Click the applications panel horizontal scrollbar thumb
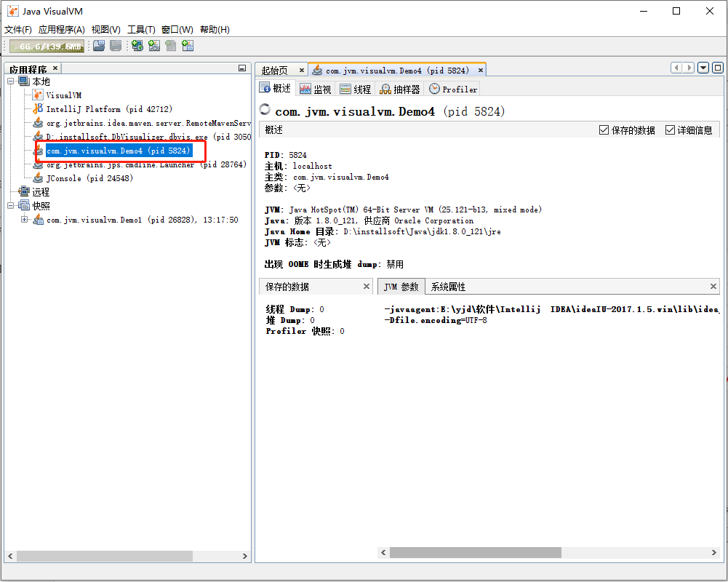The image size is (728, 582). [x=105, y=556]
